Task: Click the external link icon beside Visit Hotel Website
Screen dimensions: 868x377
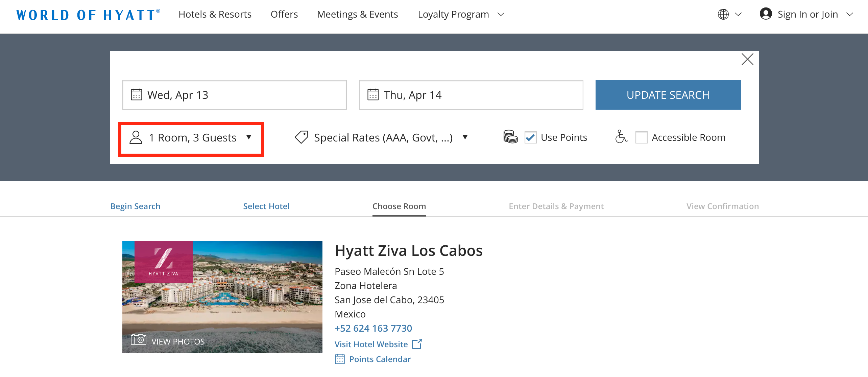Action: (x=417, y=344)
